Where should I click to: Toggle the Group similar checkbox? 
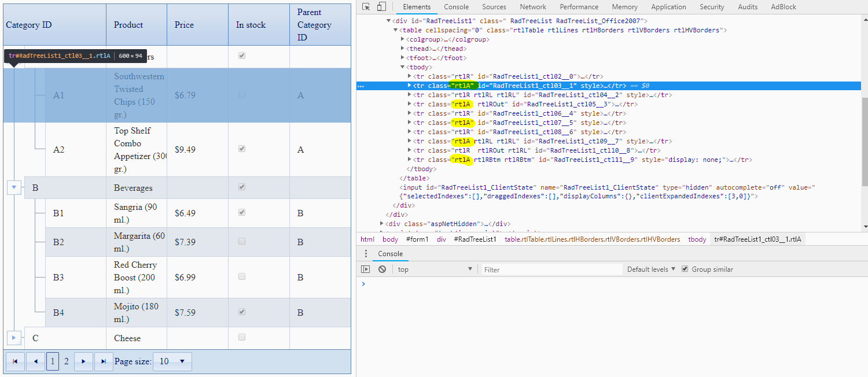click(x=685, y=269)
